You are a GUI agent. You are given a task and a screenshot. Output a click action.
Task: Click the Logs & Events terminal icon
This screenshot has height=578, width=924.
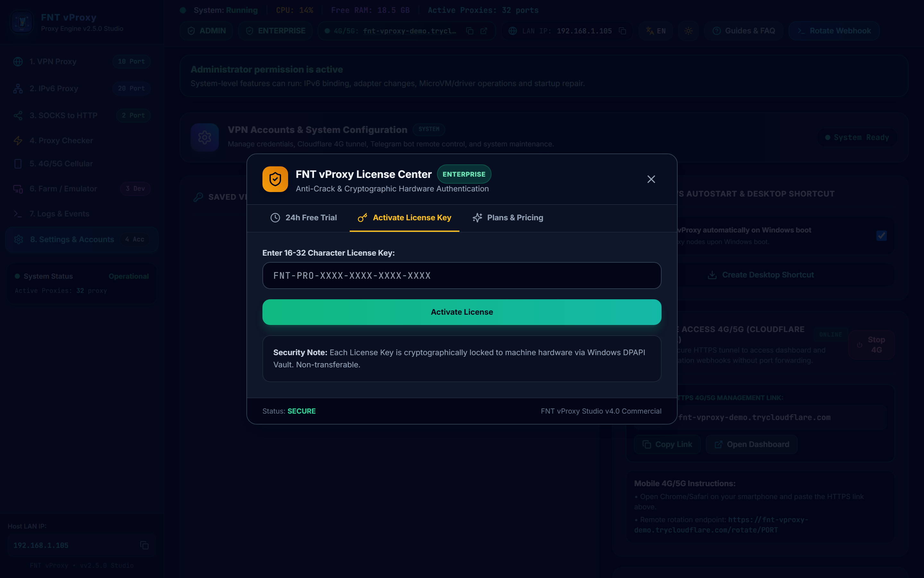tap(18, 214)
